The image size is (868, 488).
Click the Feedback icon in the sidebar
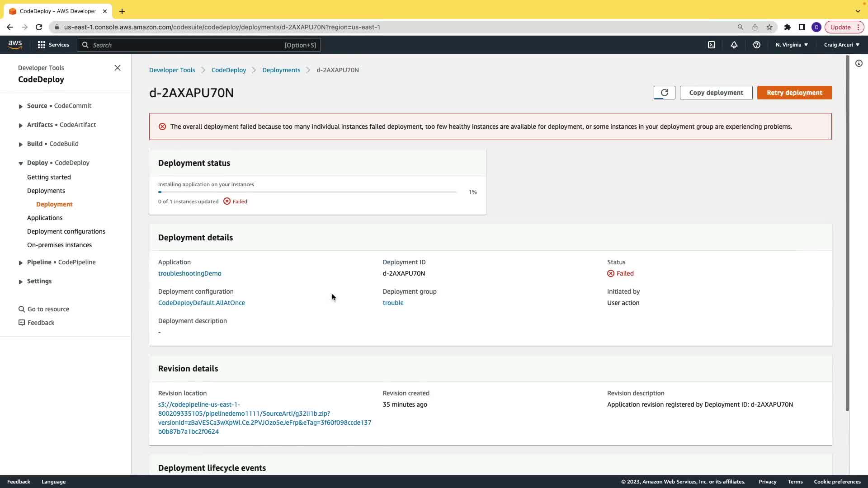(22, 323)
